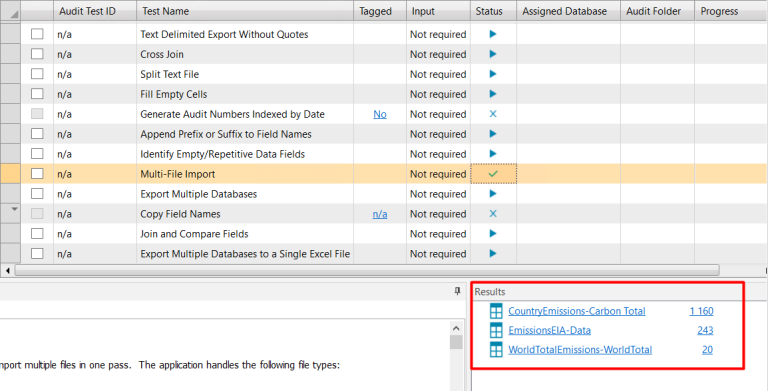Click the pin icon of the description panel
768x391 pixels.
(x=457, y=291)
